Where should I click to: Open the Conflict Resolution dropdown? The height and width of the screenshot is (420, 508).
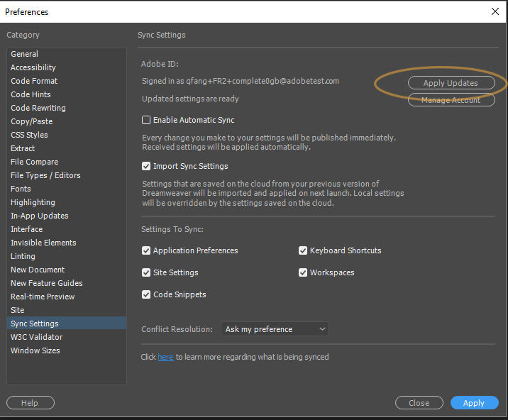[275, 329]
